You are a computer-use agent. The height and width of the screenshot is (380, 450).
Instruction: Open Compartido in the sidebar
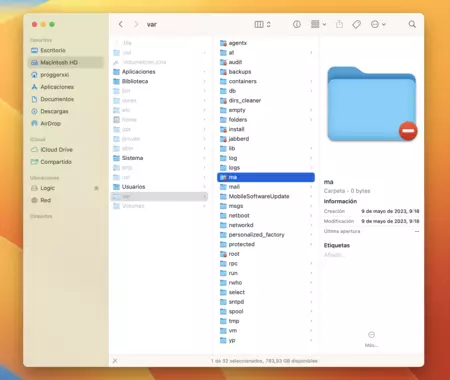click(x=66, y=162)
